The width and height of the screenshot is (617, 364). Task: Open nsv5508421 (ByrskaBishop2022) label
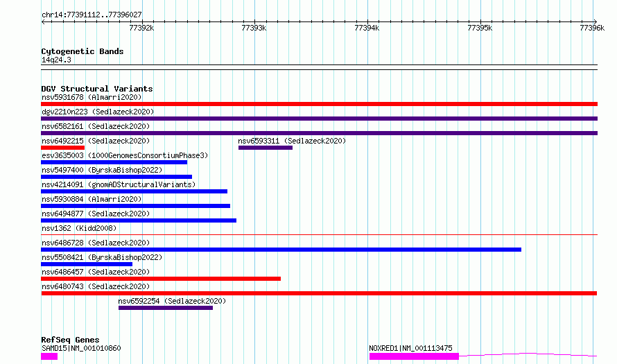[102, 257]
